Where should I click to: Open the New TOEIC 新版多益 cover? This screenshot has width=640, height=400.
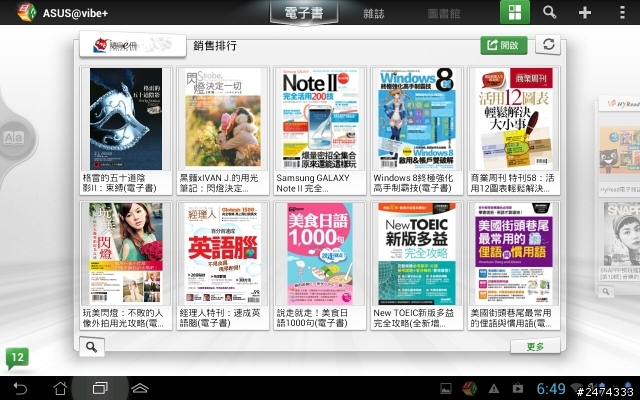click(x=417, y=253)
